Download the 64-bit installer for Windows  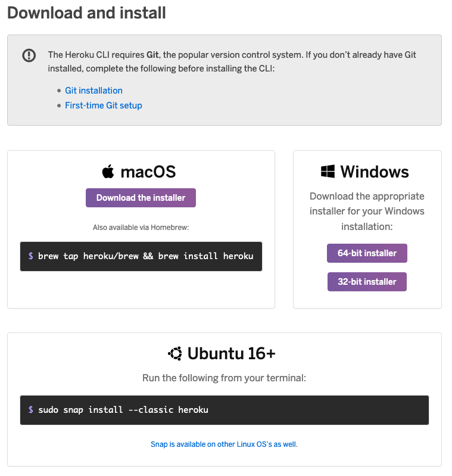(367, 253)
